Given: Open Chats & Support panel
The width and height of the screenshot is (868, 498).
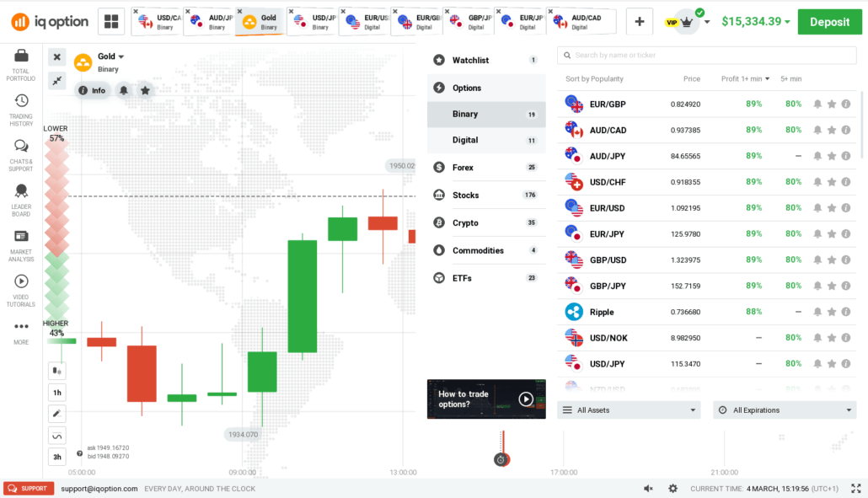Looking at the screenshot, I should click(x=19, y=150).
